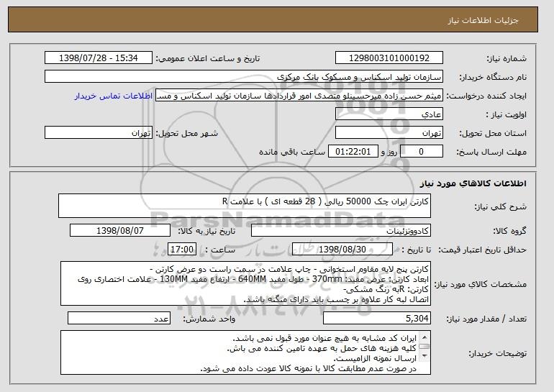This screenshot has width=554, height=392.
Task: Select the product group field کادووتزئینات
Action: [341, 231]
